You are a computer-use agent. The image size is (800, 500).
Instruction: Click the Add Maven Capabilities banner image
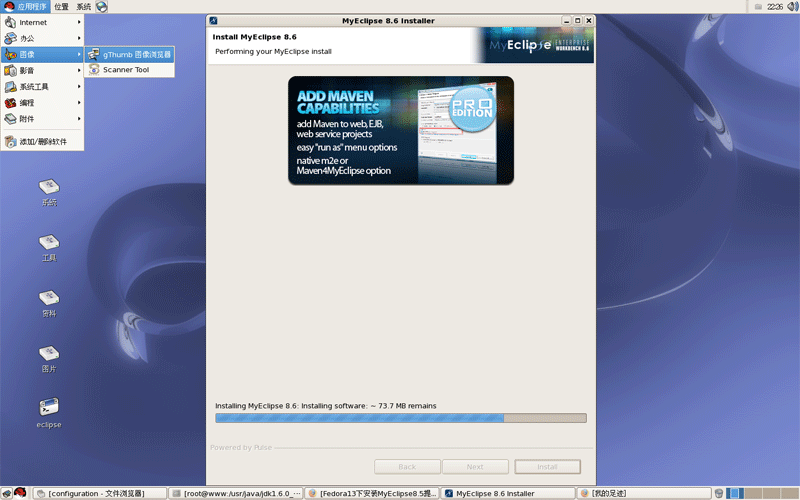pyautogui.click(x=401, y=130)
